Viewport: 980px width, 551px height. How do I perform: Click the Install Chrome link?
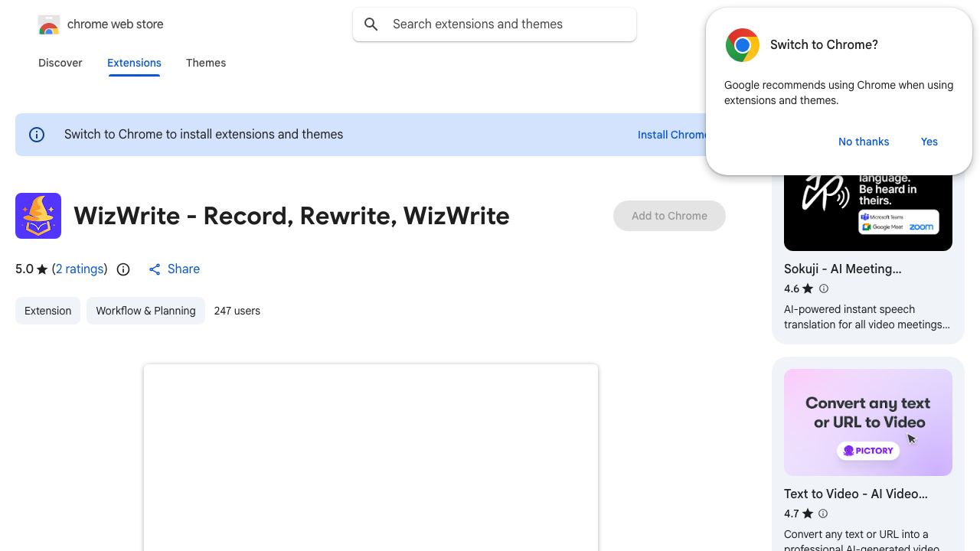[672, 135]
